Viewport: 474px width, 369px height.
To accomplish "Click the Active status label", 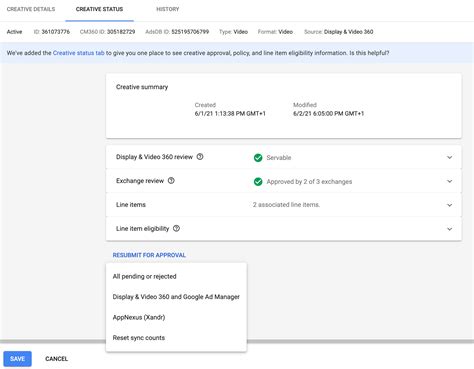I will tap(14, 32).
